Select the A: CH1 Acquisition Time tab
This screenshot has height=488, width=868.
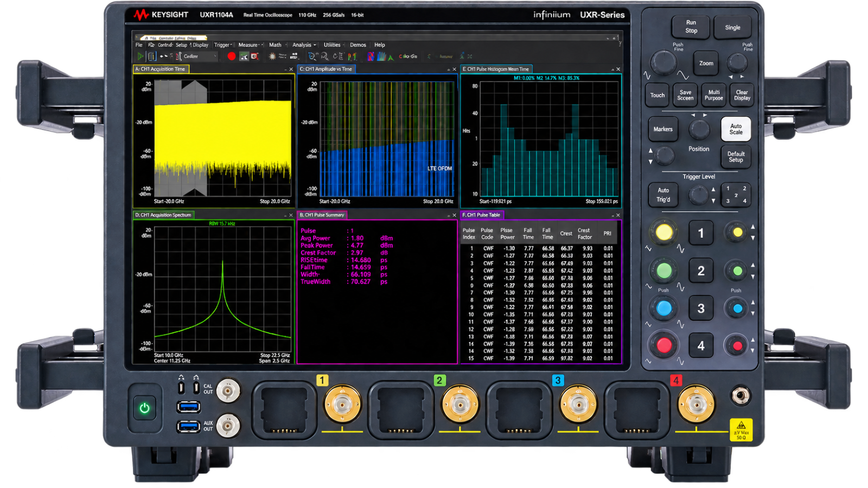(161, 69)
